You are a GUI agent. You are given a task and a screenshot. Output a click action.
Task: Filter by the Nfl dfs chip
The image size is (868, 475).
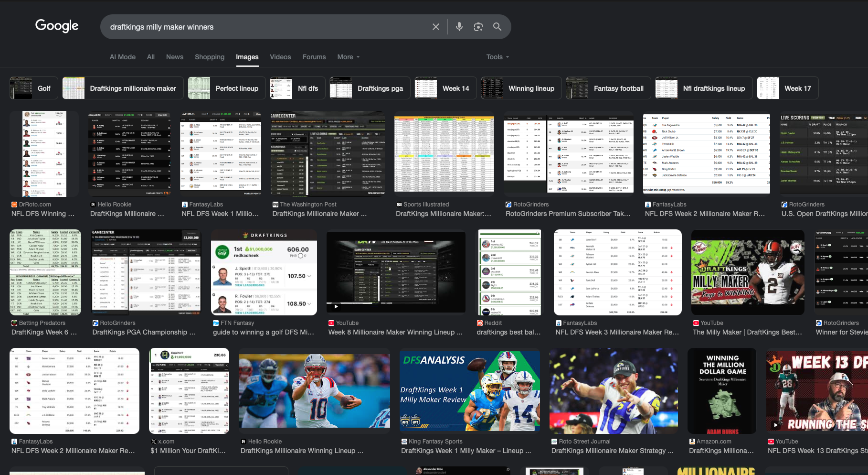point(298,88)
